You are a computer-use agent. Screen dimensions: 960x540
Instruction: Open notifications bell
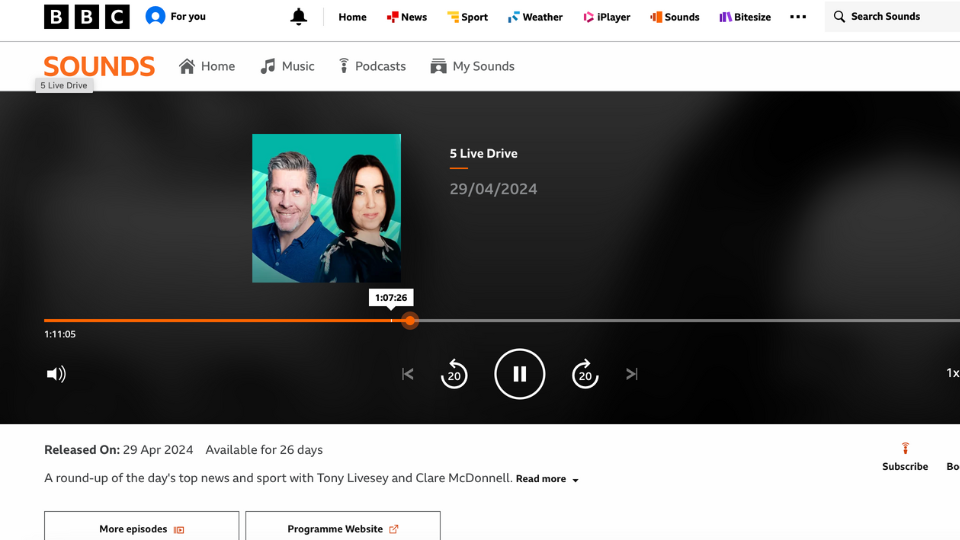(x=298, y=17)
